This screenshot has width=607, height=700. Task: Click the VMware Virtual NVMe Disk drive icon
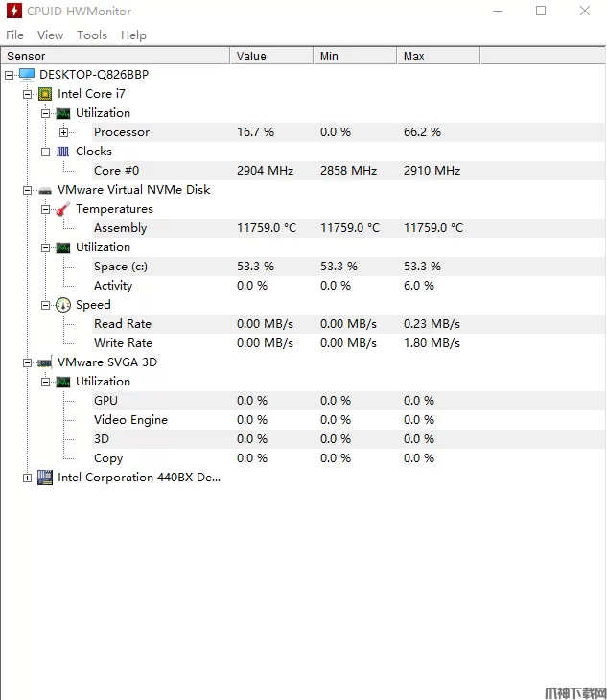(44, 190)
